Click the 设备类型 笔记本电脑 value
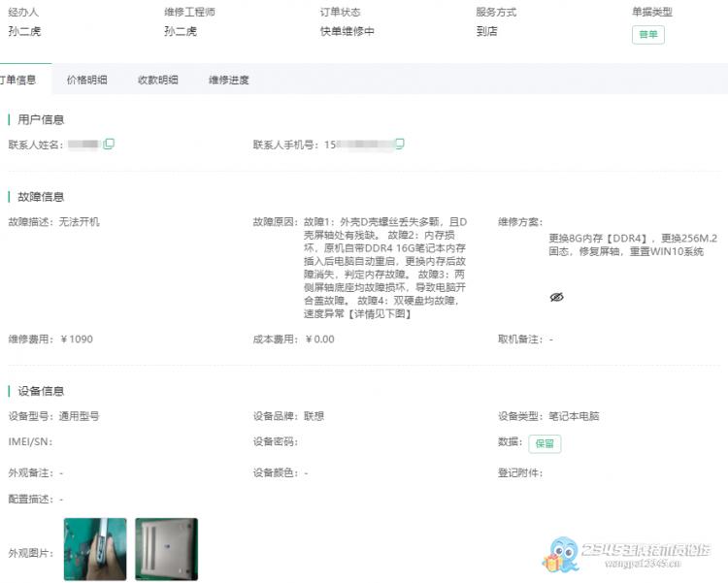This screenshot has width=728, height=583. pos(574,416)
